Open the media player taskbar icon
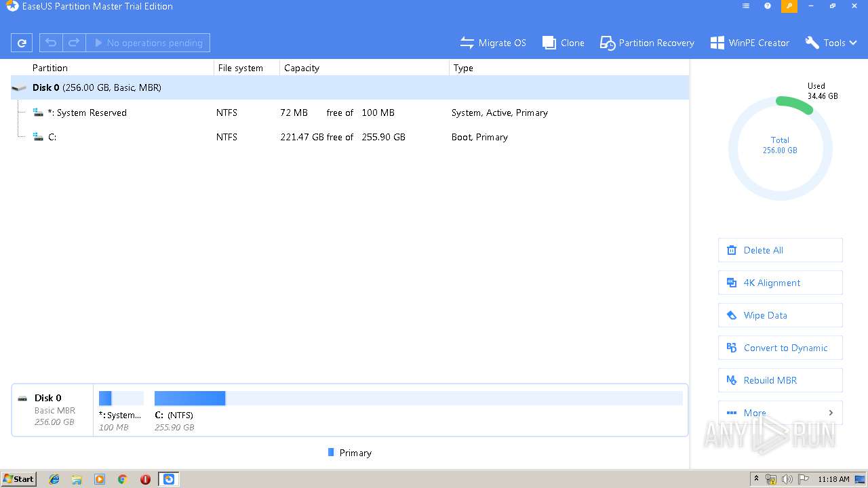 (100, 479)
